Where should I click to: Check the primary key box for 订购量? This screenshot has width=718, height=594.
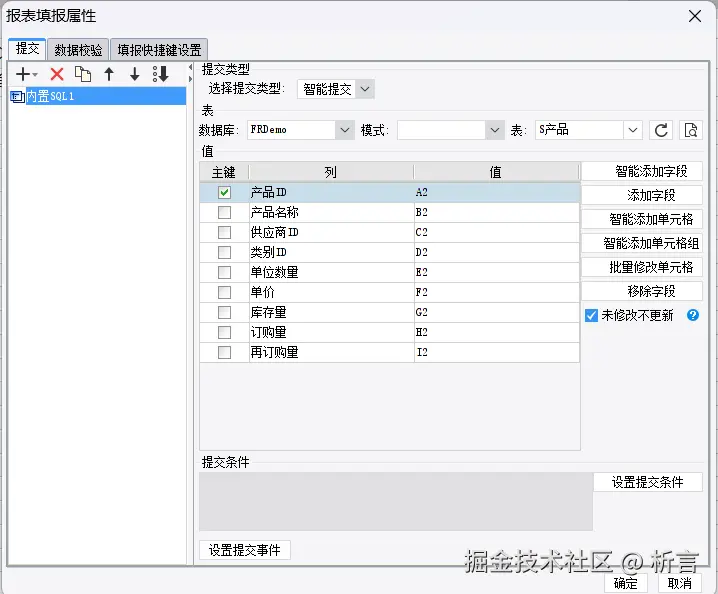[224, 332]
